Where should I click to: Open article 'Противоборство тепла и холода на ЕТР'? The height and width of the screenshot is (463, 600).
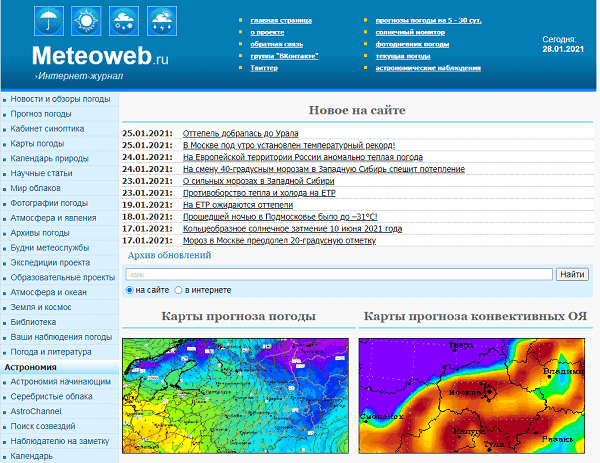coord(259,193)
